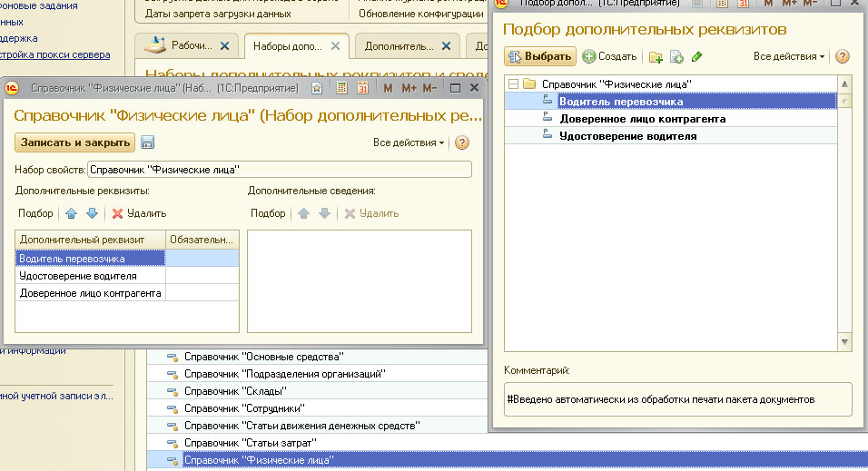The height and width of the screenshot is (471, 868).
Task: Click Удалить under Дополнительные реквизиты
Action: (139, 213)
